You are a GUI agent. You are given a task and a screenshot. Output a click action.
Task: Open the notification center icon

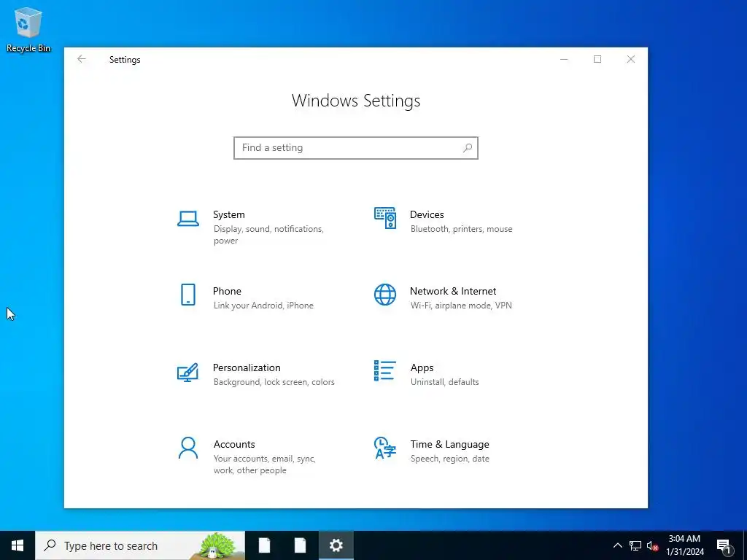(724, 545)
